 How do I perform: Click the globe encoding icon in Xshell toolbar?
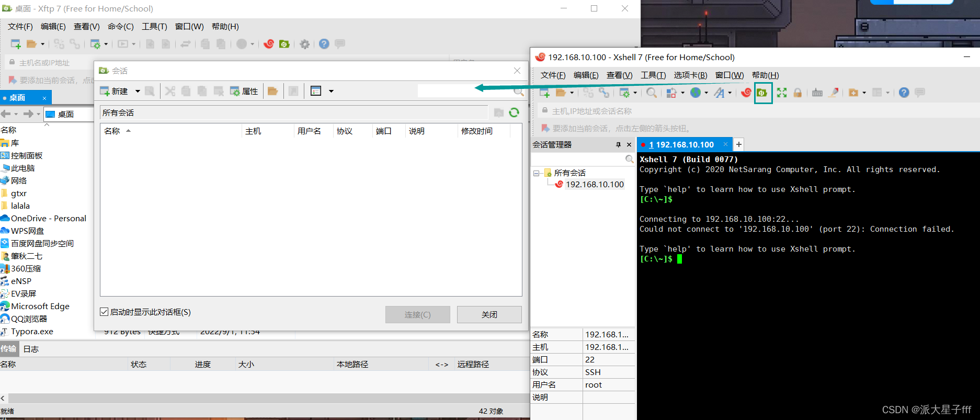click(696, 93)
